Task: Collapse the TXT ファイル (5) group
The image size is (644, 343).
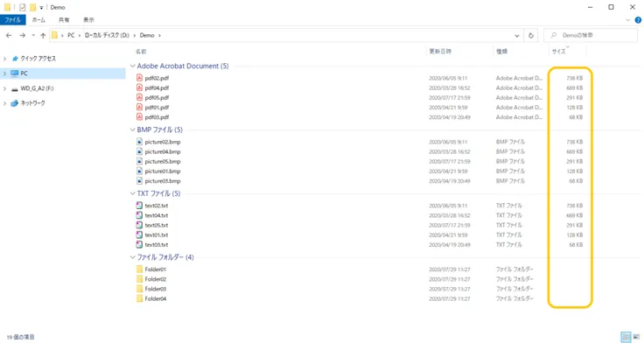Action: coord(133,193)
